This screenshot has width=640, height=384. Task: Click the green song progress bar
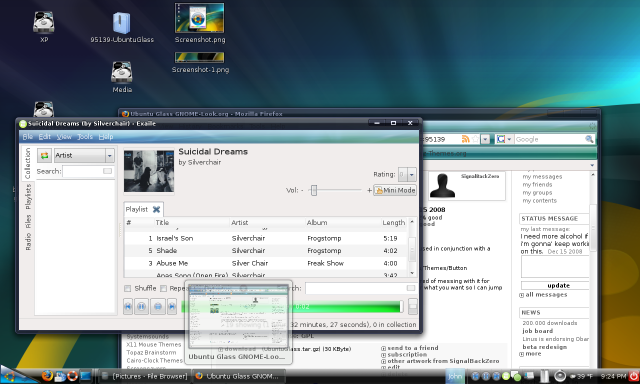tap(292, 307)
